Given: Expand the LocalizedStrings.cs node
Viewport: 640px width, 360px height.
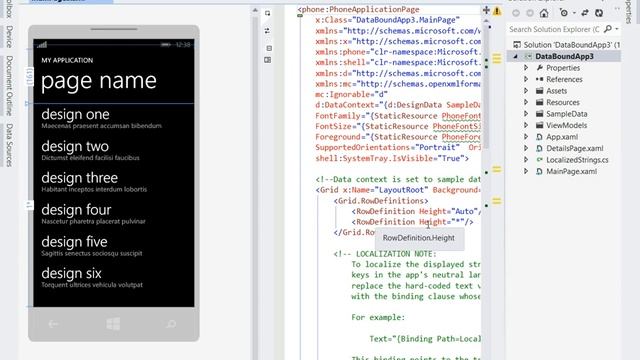Looking at the screenshot, I should (526, 160).
